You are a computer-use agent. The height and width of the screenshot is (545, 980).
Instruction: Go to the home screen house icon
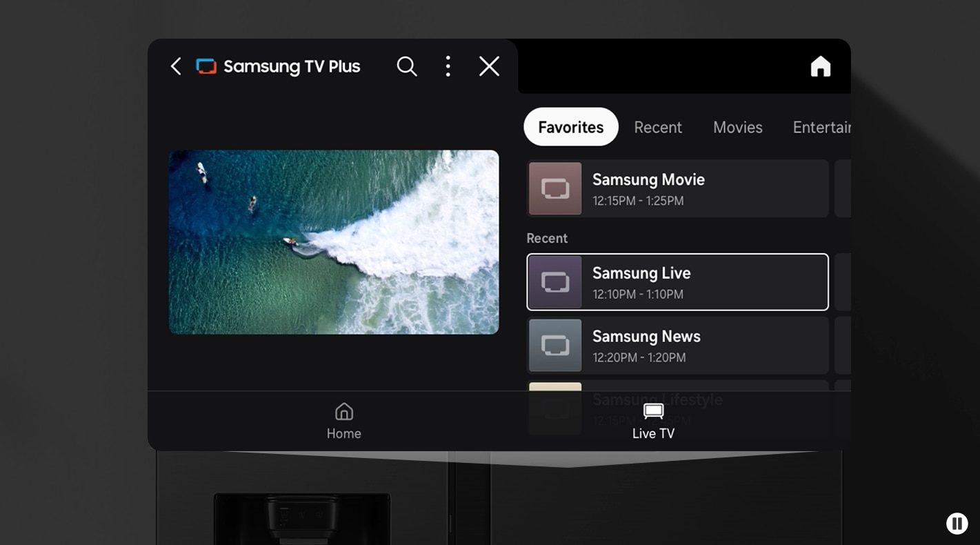(820, 66)
